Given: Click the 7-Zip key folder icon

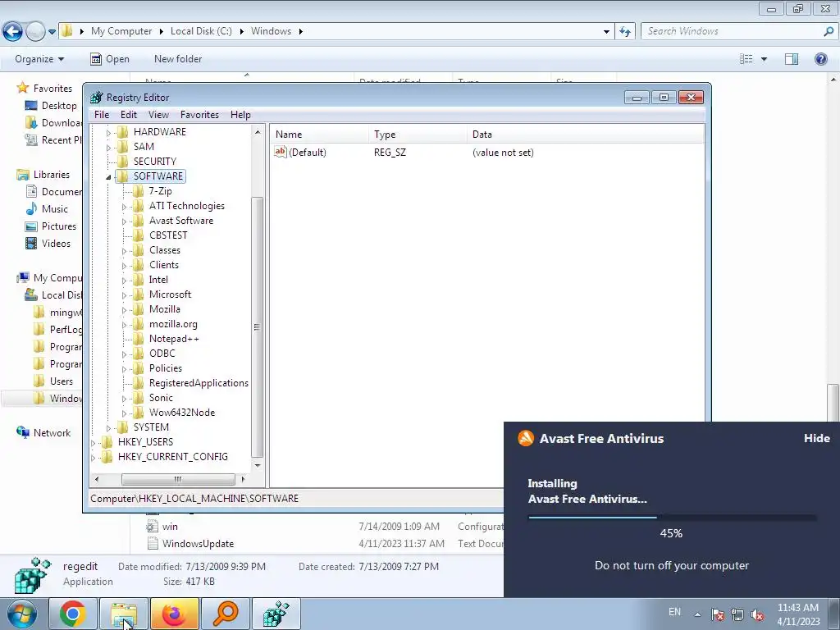Looking at the screenshot, I should click(138, 191).
